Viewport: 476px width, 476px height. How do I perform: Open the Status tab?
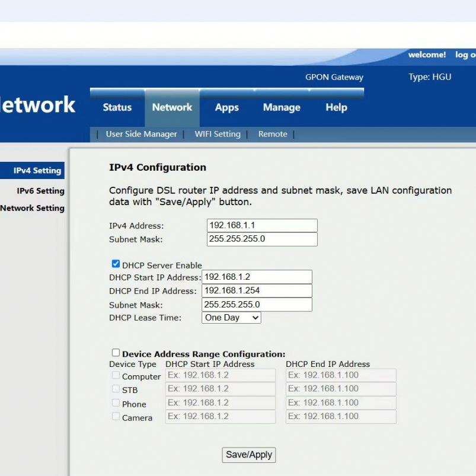(117, 107)
